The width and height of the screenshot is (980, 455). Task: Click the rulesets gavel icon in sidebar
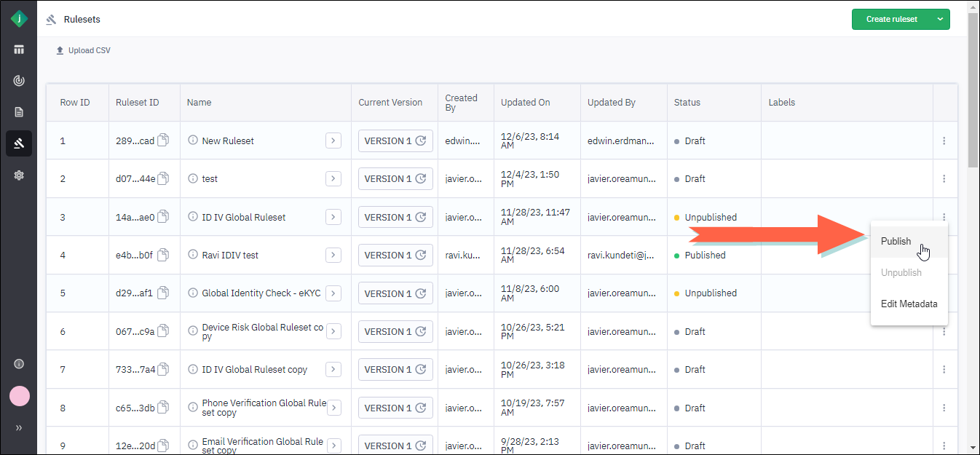19,143
